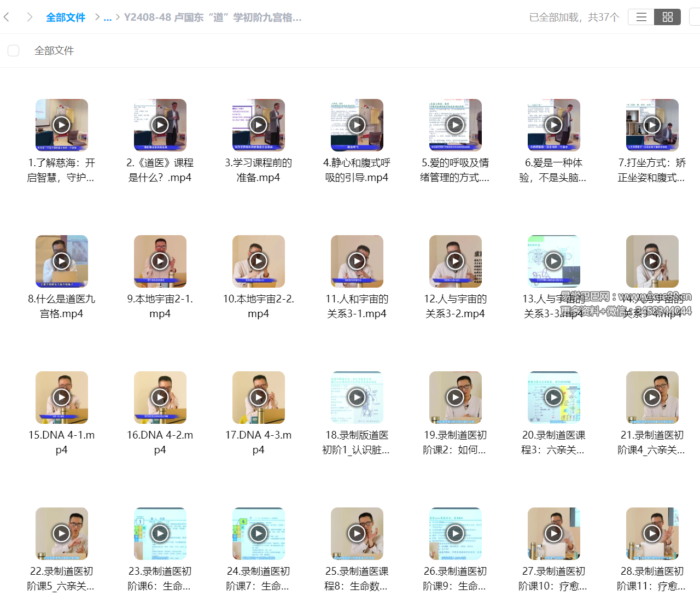The image size is (700, 607).
Task: Click the current folder breadcrumb Y2408-48
Action: [x=212, y=17]
